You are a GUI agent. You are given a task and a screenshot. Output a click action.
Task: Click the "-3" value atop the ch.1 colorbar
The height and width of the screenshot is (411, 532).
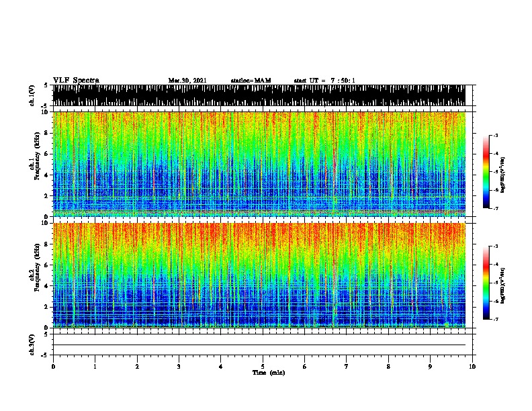[495, 135]
